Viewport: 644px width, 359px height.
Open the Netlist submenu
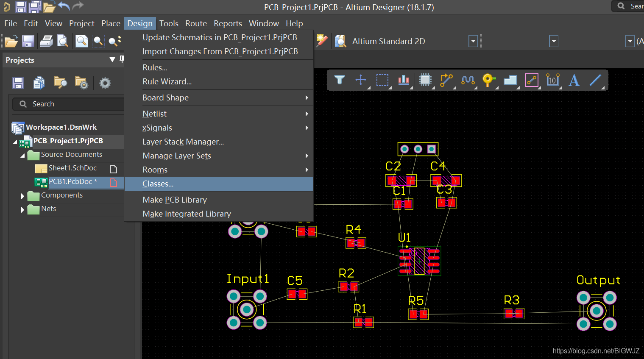pos(219,114)
